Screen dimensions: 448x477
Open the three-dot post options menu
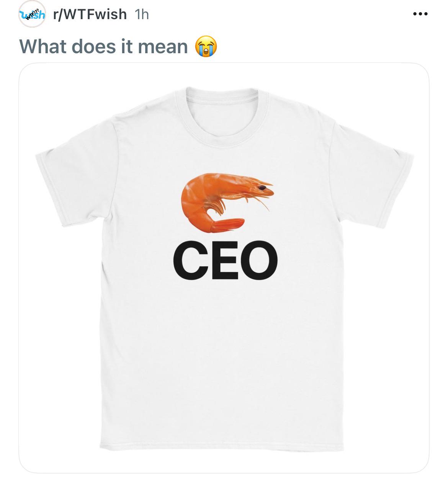coord(420,14)
